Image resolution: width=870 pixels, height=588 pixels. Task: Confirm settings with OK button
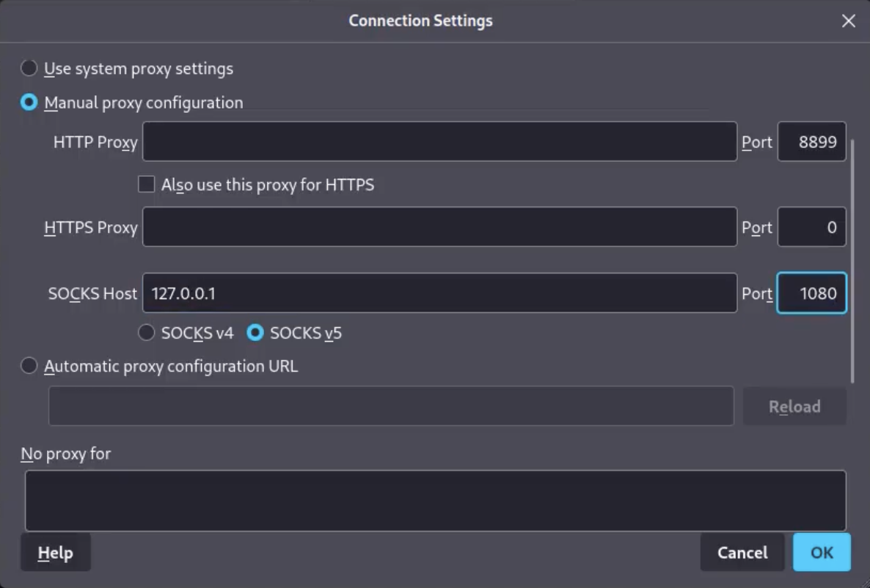point(821,553)
